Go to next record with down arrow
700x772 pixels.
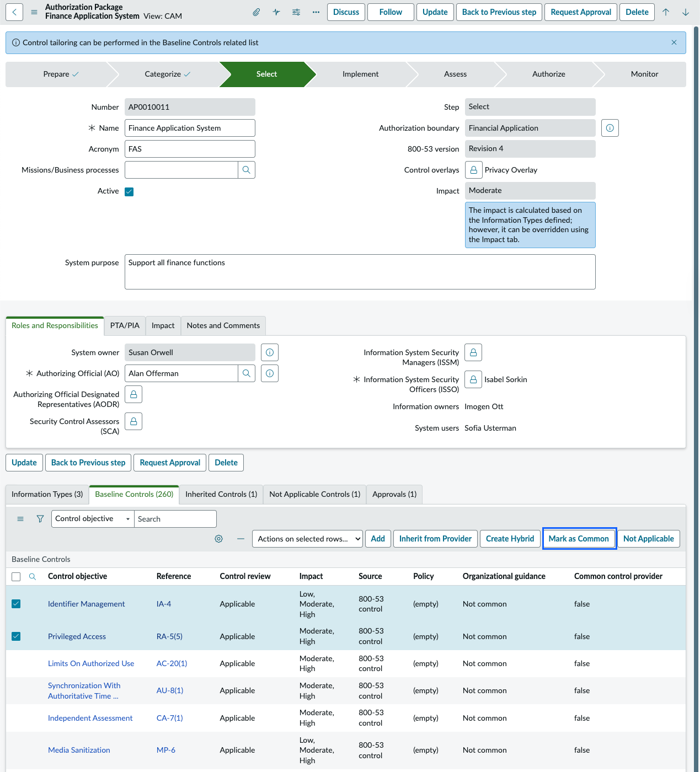[x=686, y=12]
